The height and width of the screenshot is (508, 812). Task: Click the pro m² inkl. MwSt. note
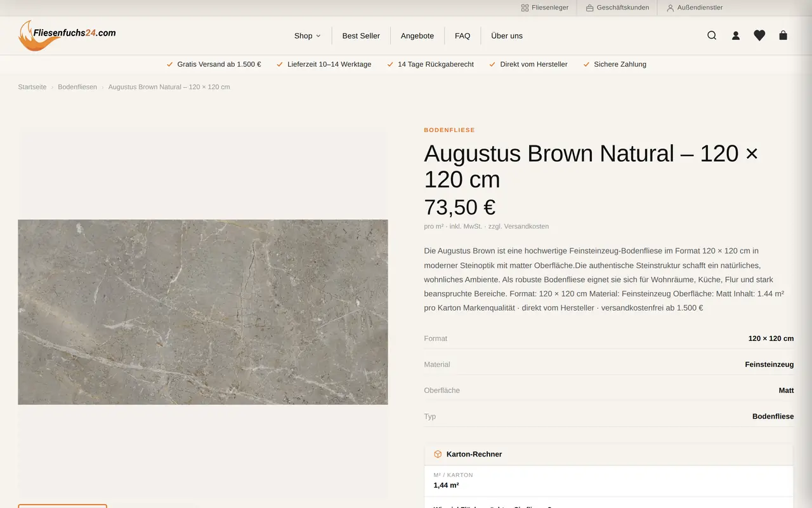pos(487,226)
